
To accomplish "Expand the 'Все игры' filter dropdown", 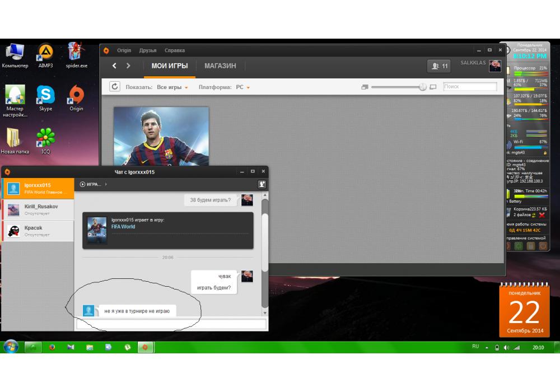I will tap(172, 87).
